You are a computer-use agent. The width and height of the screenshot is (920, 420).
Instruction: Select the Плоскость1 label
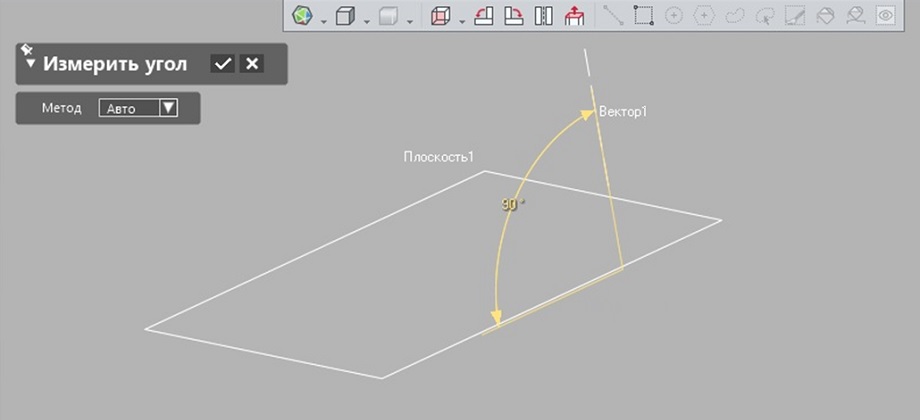(438, 157)
